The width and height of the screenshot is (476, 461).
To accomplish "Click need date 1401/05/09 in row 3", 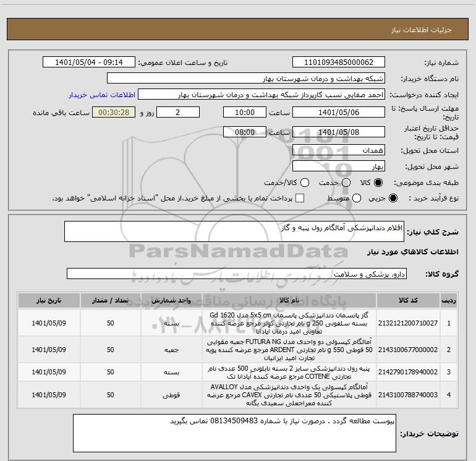I will 49,372.
